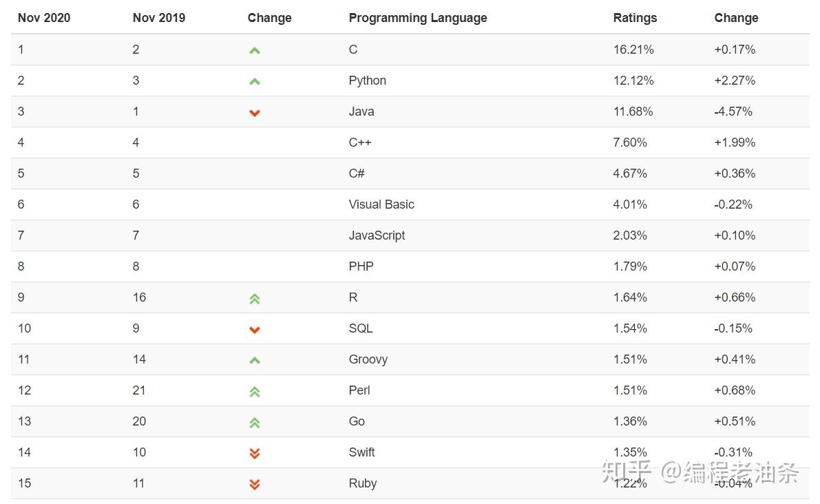Image resolution: width=820 pixels, height=504 pixels.
Task: Click the -4.57% change value for Java
Action: click(x=733, y=112)
